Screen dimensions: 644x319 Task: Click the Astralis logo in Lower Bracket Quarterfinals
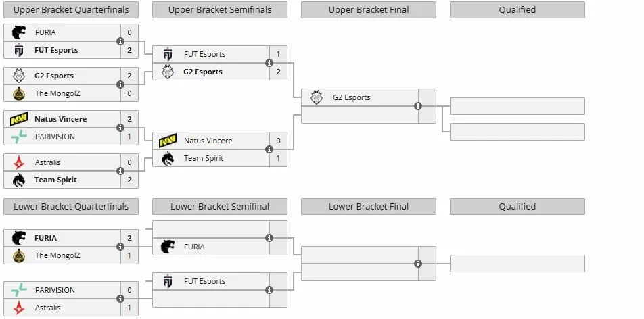click(19, 308)
